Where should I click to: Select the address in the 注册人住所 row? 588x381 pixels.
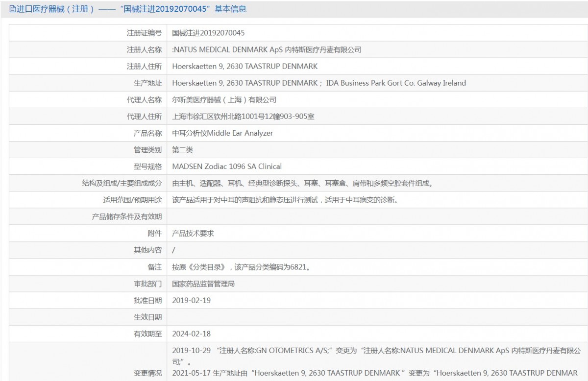coord(245,66)
